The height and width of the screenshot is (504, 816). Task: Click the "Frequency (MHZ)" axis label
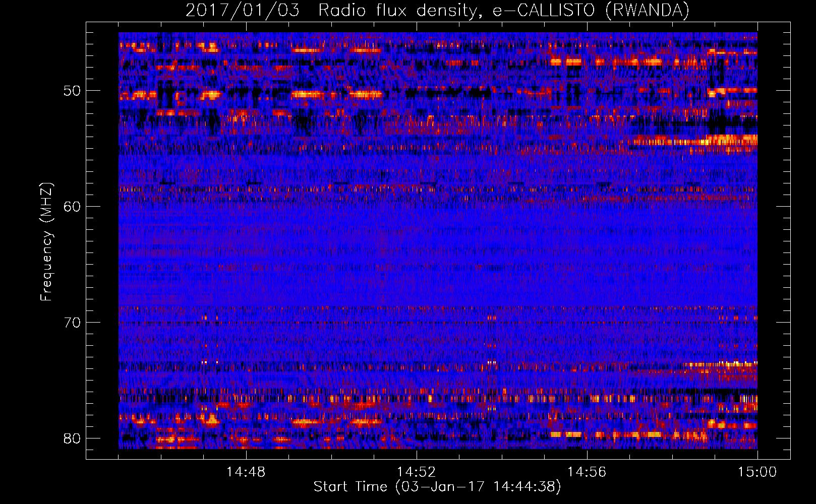click(x=46, y=242)
